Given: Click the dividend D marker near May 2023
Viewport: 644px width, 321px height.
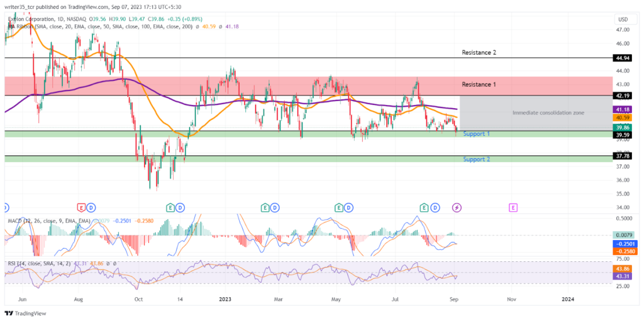Looking at the screenshot, I should click(x=350, y=208).
